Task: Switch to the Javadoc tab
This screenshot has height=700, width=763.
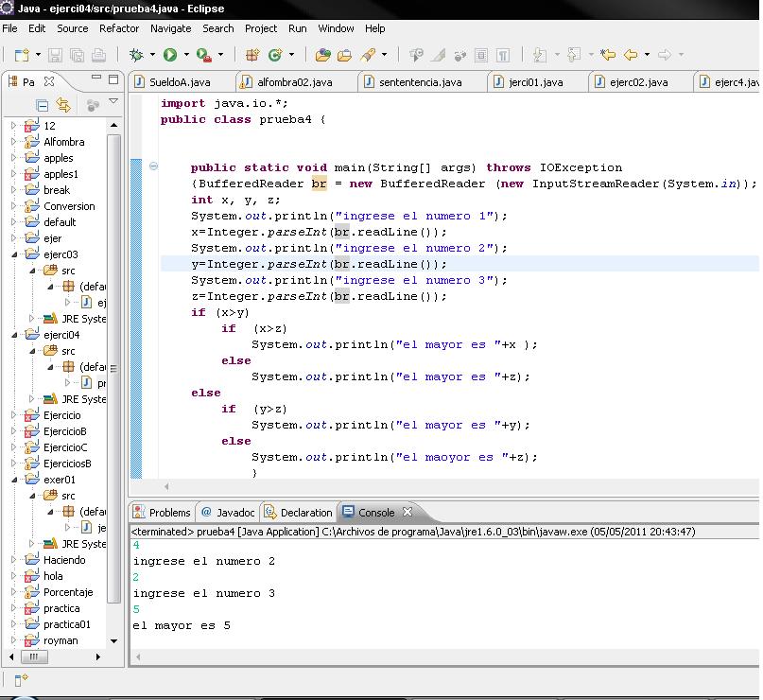Action: [x=234, y=513]
